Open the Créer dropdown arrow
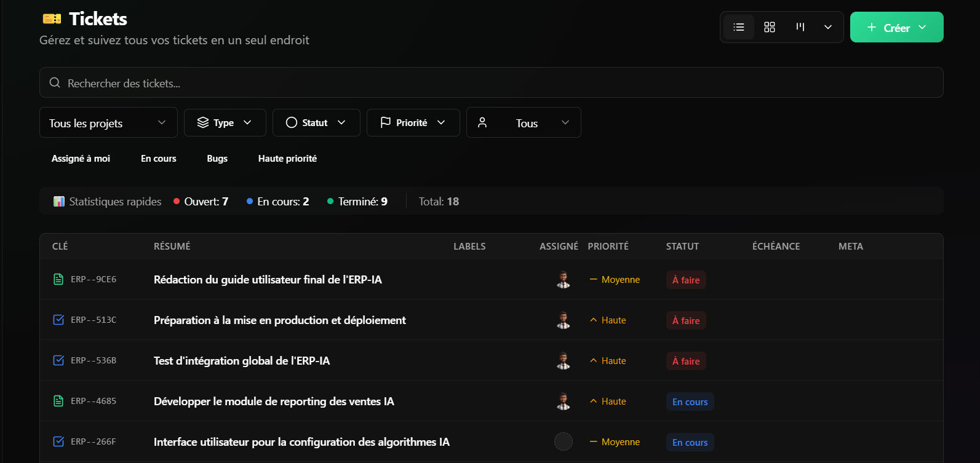This screenshot has width=980, height=463. (922, 27)
